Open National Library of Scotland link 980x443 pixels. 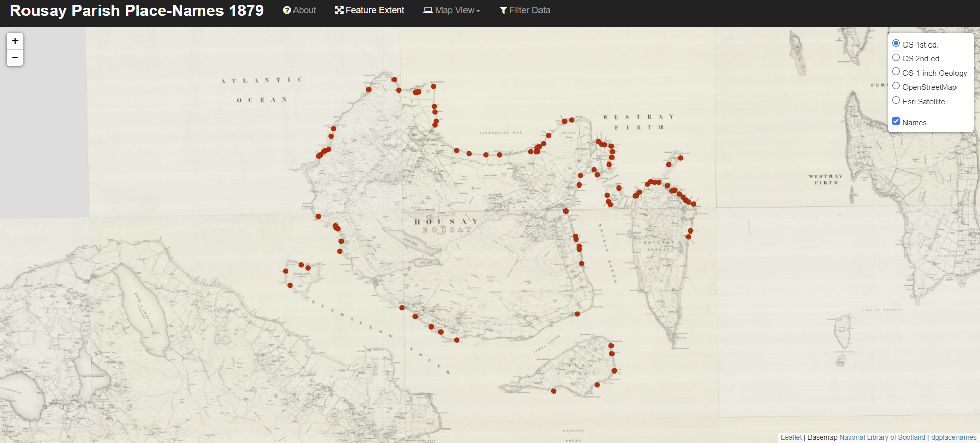[x=882, y=437]
